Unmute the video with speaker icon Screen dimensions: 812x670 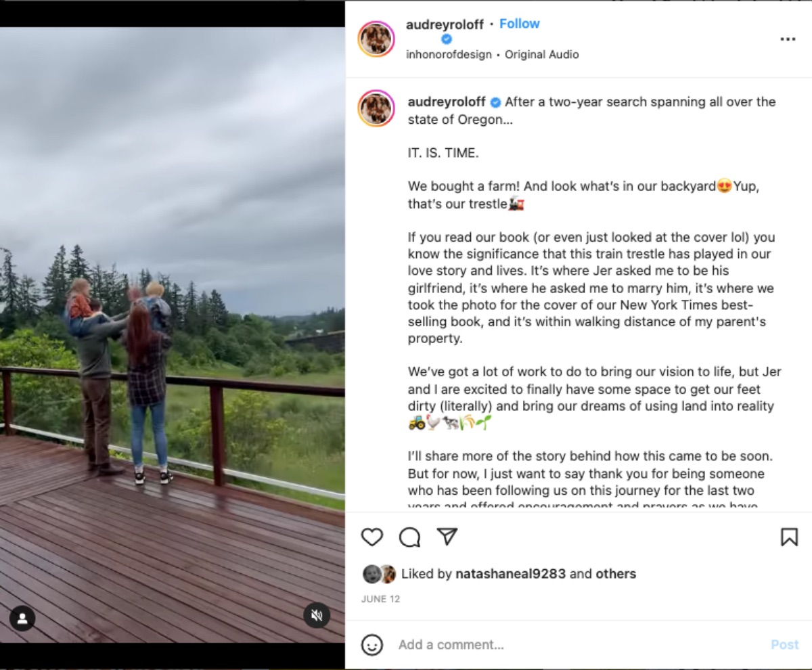click(x=316, y=615)
